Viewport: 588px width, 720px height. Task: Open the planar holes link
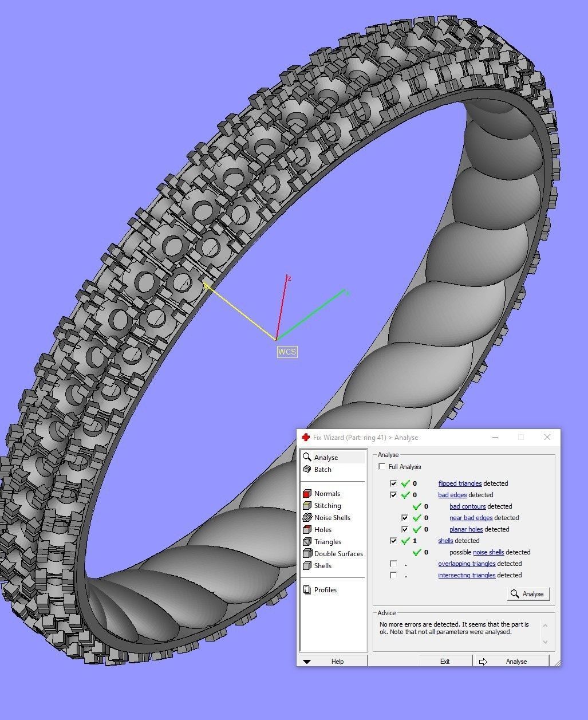point(466,529)
